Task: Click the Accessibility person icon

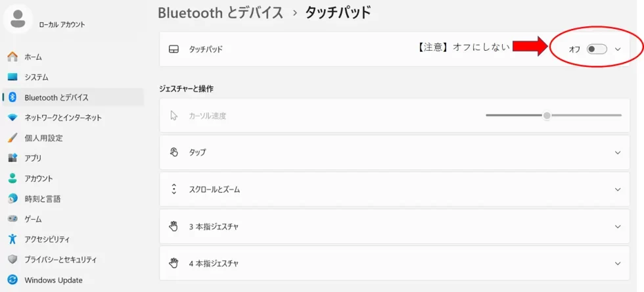Action: pyautogui.click(x=12, y=239)
